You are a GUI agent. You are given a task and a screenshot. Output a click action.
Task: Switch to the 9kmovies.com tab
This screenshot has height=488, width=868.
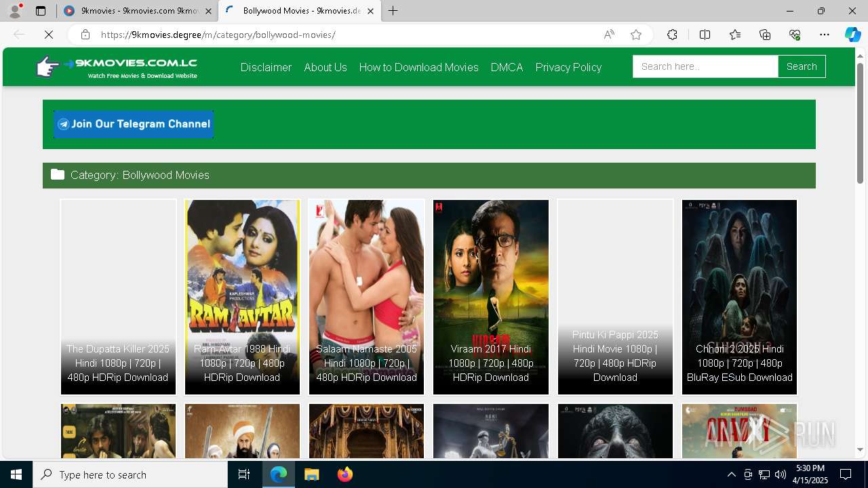coord(138,11)
